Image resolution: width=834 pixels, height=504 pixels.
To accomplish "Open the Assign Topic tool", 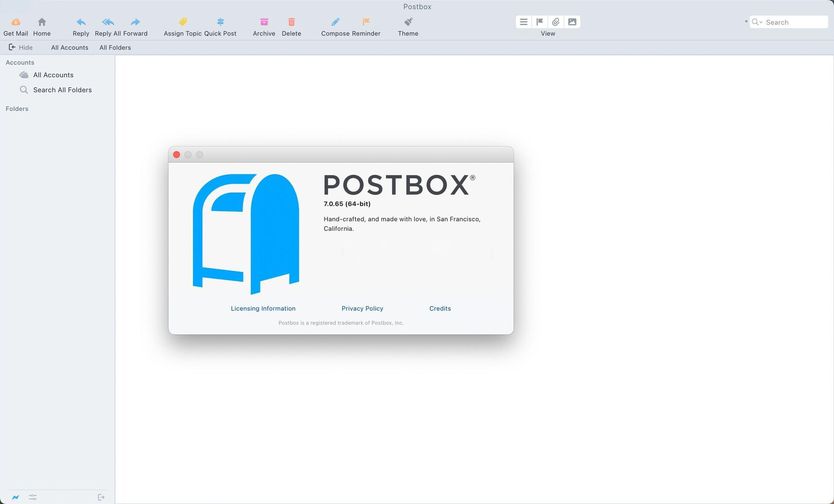I will pyautogui.click(x=182, y=22).
